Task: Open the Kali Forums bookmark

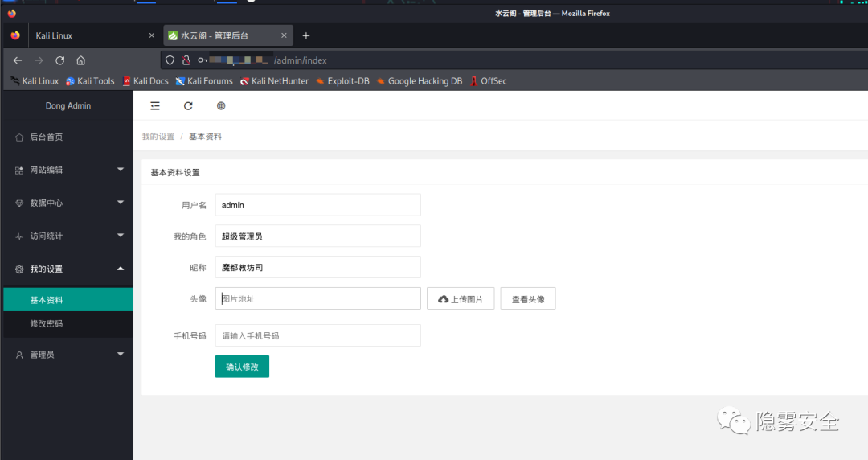Action: pyautogui.click(x=204, y=81)
